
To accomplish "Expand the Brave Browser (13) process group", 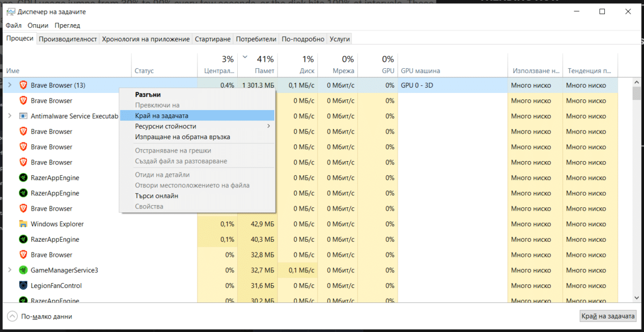I will [x=9, y=85].
